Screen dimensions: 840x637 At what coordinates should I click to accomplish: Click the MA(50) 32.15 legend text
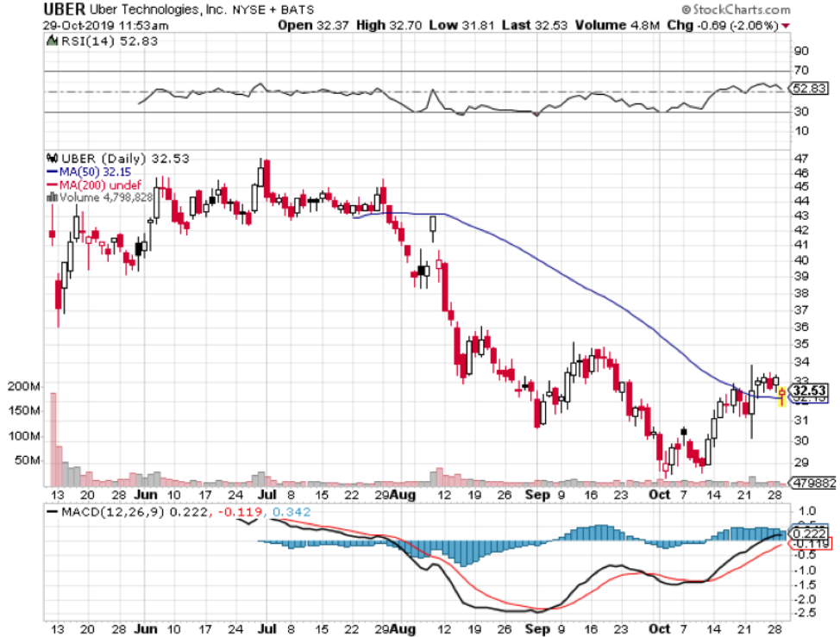(x=95, y=172)
